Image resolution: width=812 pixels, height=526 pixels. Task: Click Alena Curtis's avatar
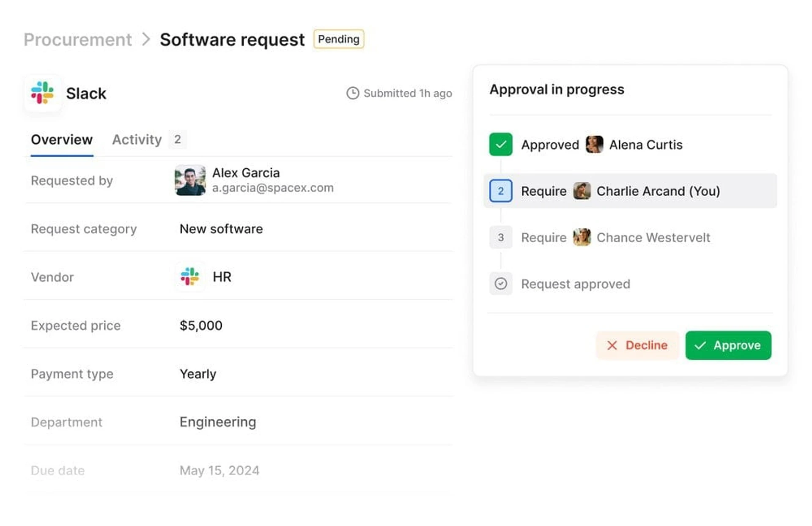coord(594,145)
